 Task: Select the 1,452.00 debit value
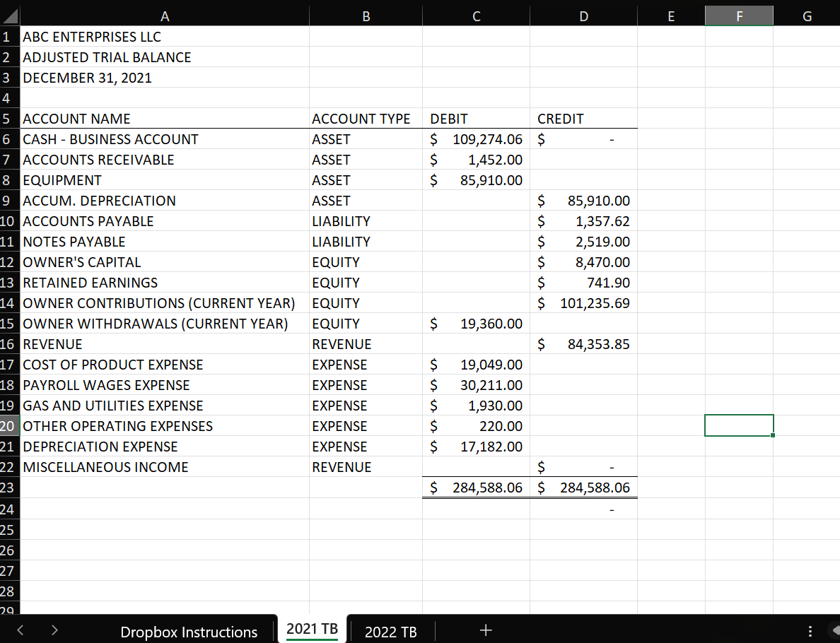[x=477, y=160]
